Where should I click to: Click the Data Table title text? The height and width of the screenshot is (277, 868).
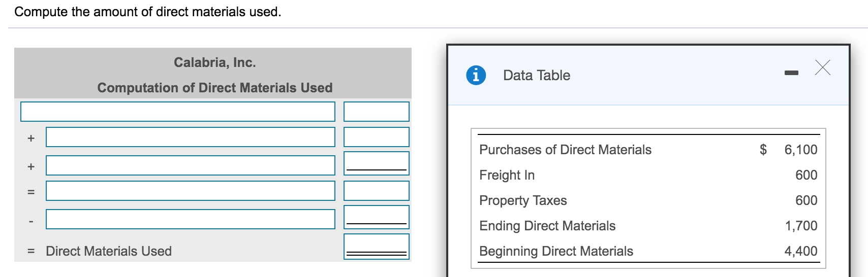(x=536, y=76)
